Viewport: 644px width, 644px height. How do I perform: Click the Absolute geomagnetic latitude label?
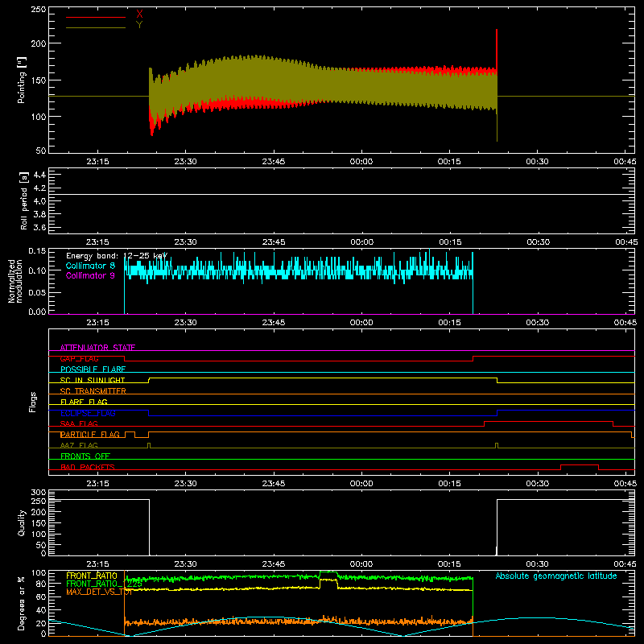click(556, 576)
